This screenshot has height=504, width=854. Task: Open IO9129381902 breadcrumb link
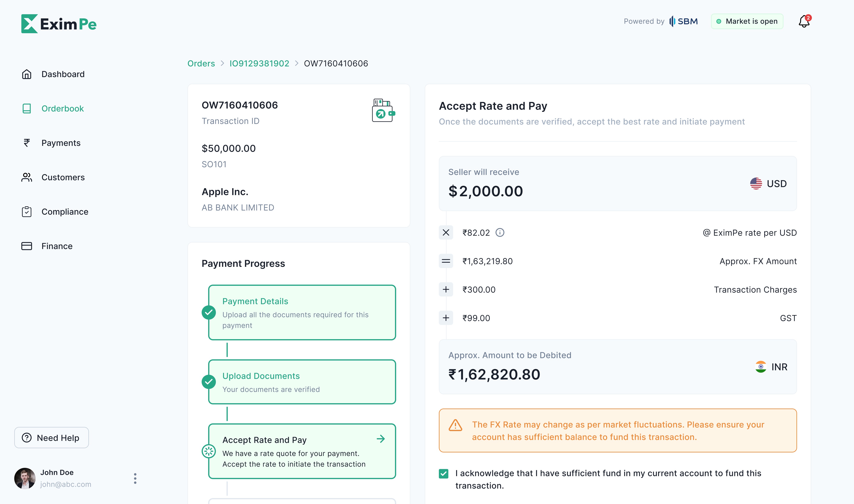point(259,63)
